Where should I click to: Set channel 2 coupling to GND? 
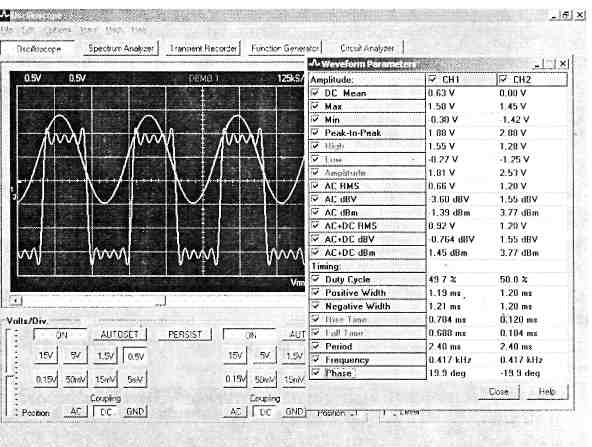[294, 411]
